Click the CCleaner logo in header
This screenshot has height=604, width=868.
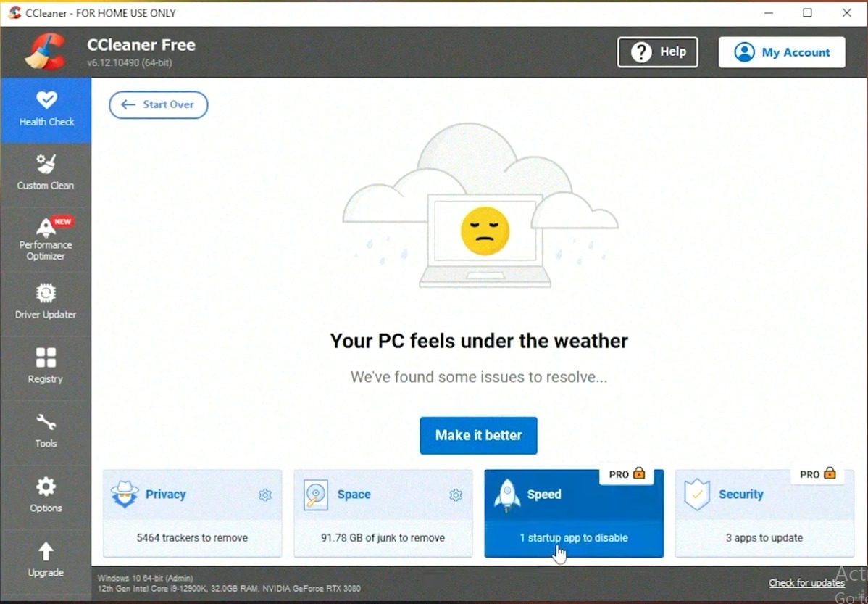[46, 52]
